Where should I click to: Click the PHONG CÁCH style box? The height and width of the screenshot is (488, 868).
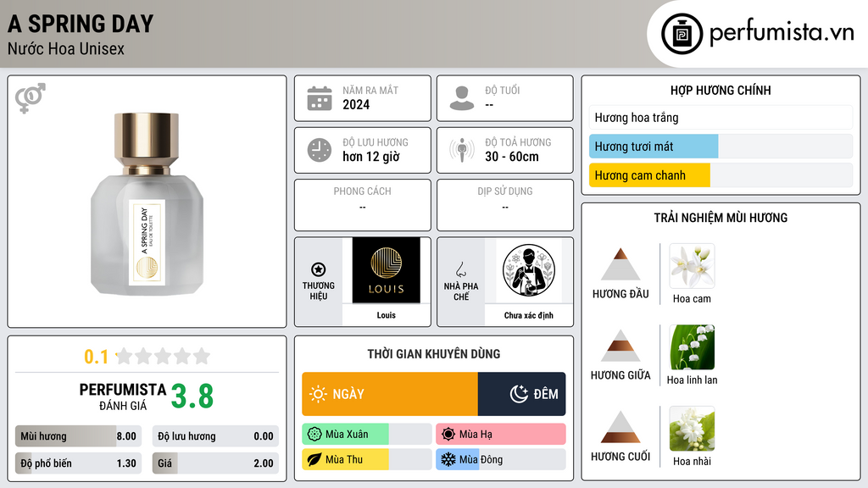(x=363, y=205)
